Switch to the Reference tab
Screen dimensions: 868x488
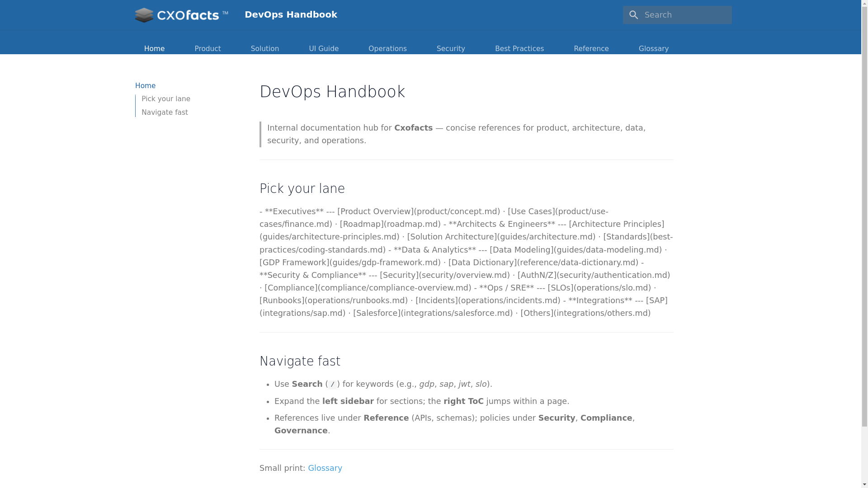(591, 49)
